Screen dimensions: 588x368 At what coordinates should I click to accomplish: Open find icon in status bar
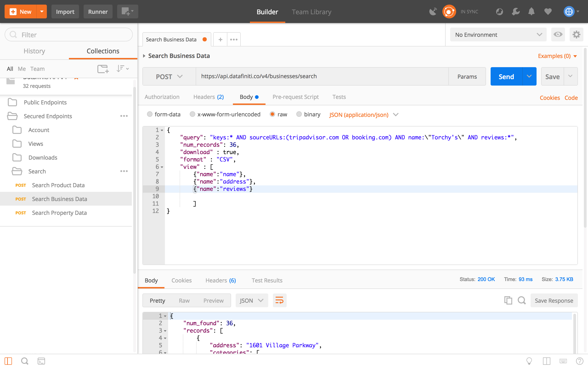[25, 361]
